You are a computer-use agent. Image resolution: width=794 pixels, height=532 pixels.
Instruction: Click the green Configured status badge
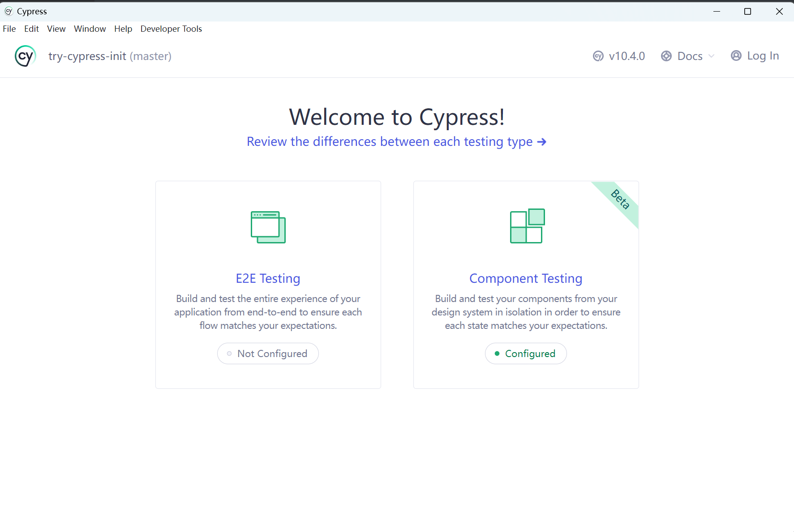coord(526,353)
